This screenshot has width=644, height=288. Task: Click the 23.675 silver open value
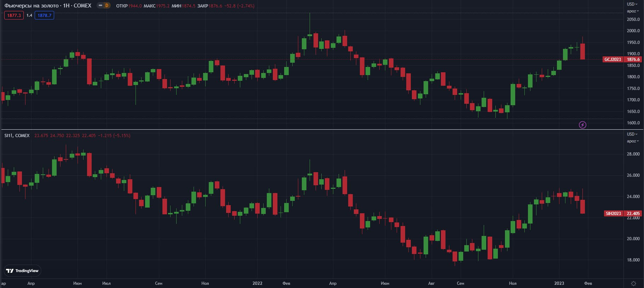pos(41,136)
